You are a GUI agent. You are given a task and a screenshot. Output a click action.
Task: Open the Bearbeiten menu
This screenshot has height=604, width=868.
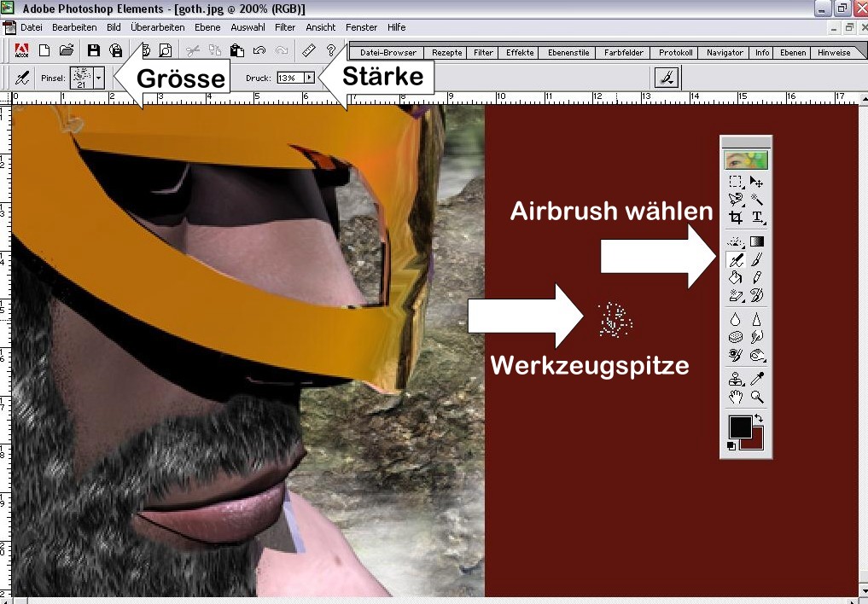pyautogui.click(x=74, y=27)
